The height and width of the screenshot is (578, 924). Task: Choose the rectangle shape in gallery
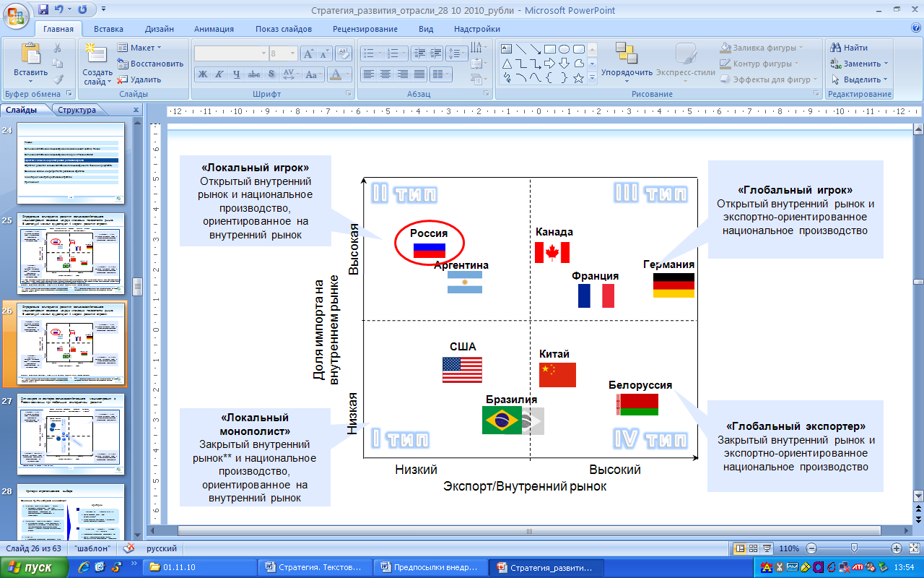tap(549, 49)
